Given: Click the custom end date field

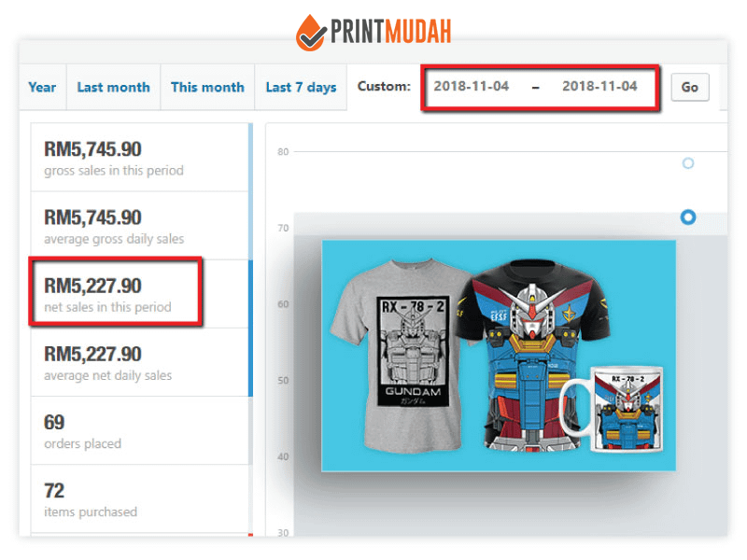Looking at the screenshot, I should point(599,86).
